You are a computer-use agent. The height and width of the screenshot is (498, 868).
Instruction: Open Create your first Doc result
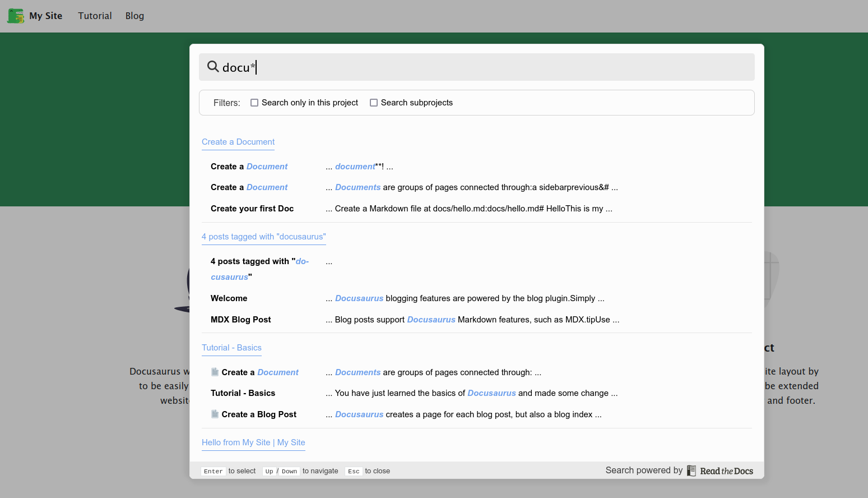coord(477,209)
